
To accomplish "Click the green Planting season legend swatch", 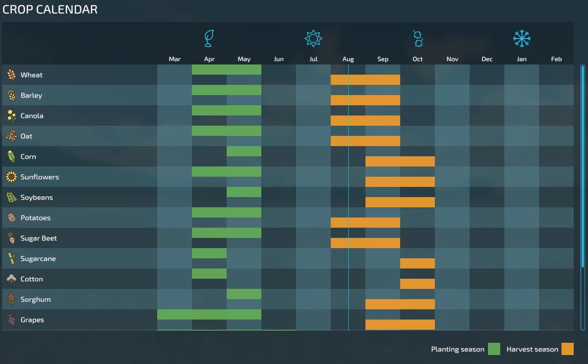I will pos(494,349).
